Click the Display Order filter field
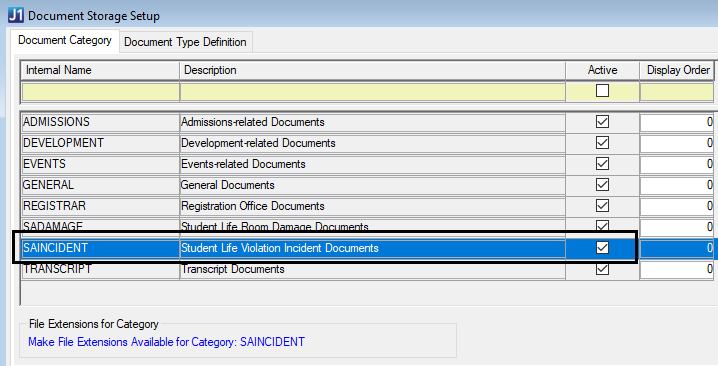The height and width of the screenshot is (366, 718). pos(676,92)
